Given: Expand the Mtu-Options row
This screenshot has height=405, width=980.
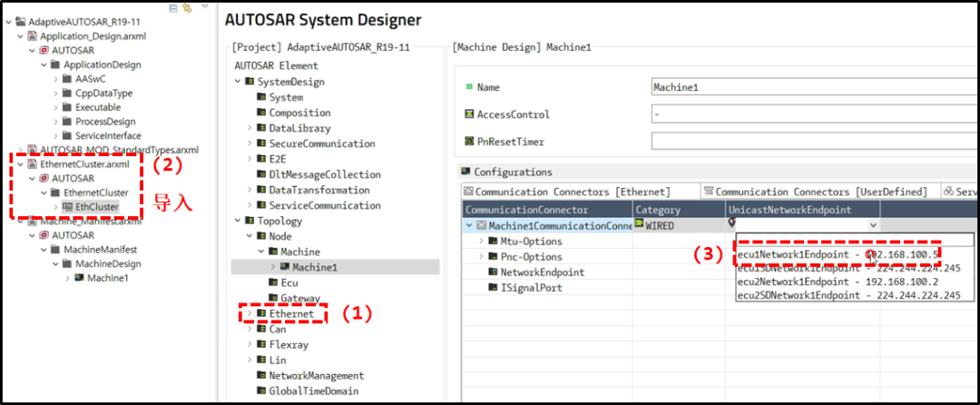Looking at the screenshot, I should tap(481, 242).
